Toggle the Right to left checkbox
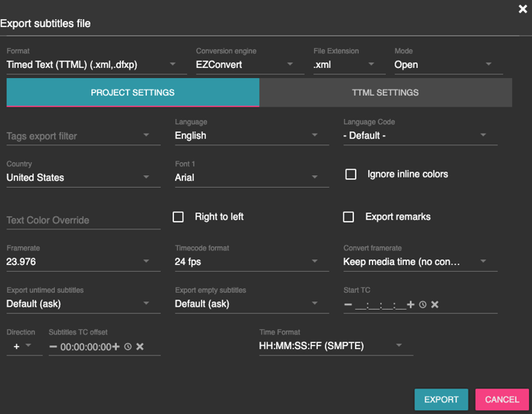Screen dimensions: 532x414 [x=178, y=217]
